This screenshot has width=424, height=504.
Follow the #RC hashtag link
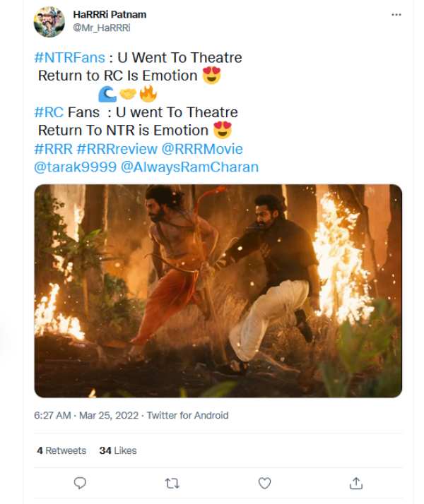pyautogui.click(x=49, y=112)
